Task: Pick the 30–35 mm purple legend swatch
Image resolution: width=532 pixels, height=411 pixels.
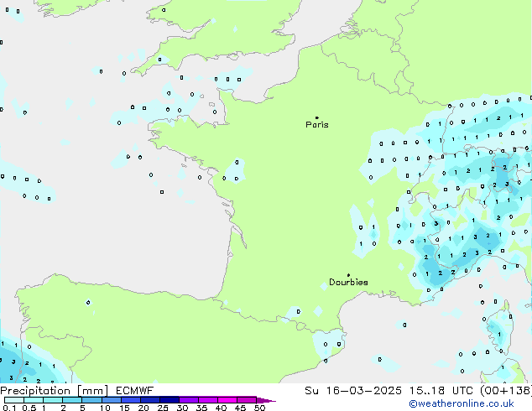Action: 189,400
